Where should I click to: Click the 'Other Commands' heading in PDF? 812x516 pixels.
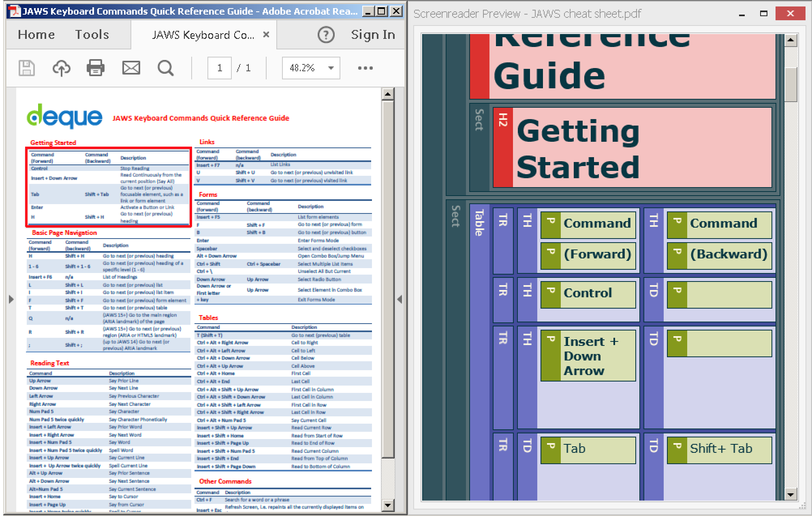coord(225,481)
